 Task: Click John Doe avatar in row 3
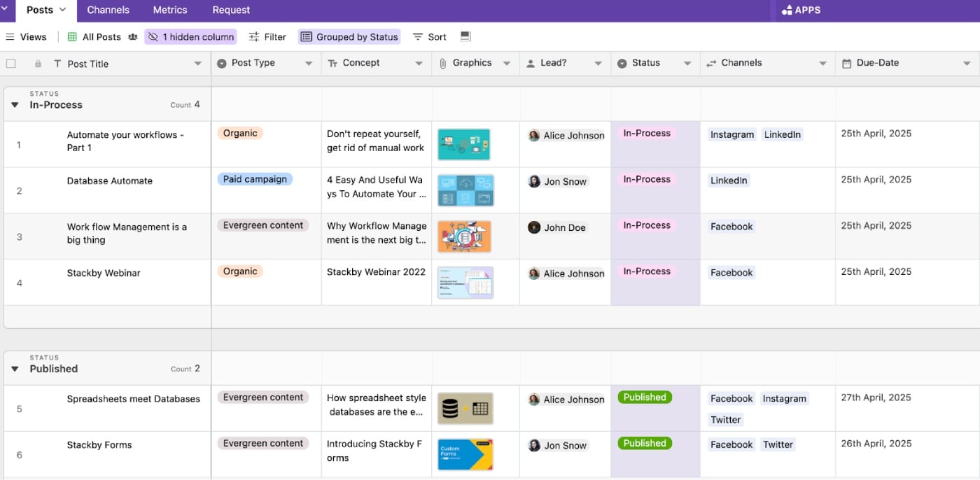point(534,227)
